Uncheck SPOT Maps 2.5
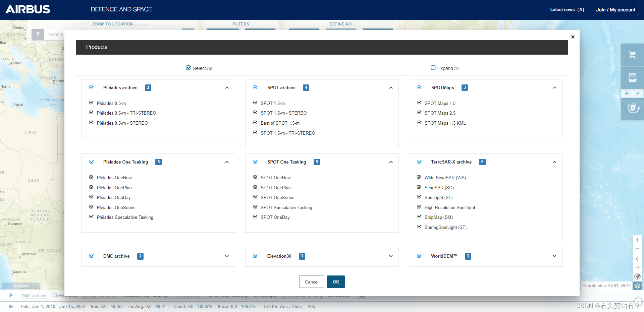The height and width of the screenshot is (312, 644). tap(419, 113)
